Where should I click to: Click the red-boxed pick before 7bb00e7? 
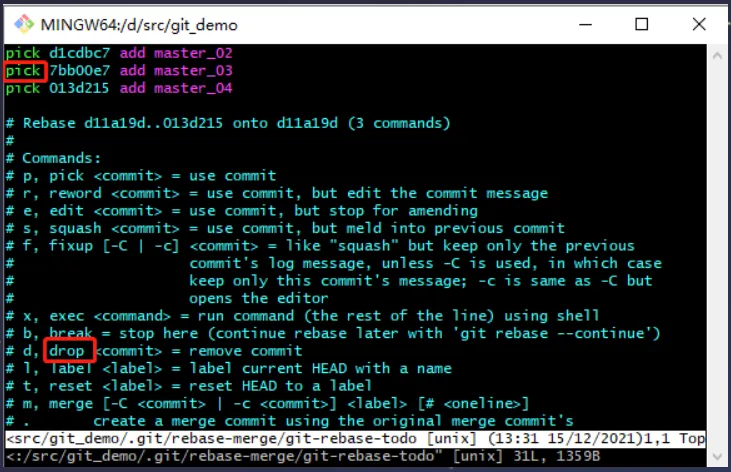[x=23, y=71]
